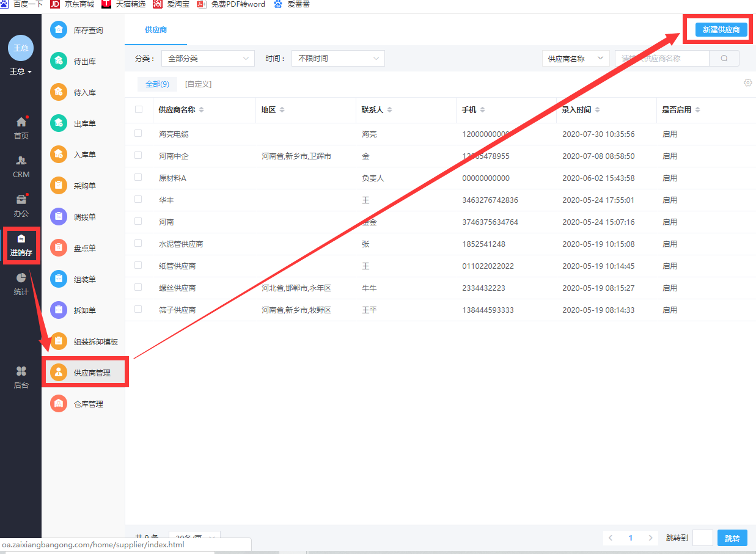
Task: Open 组装单 assembly order icon
Action: pyautogui.click(x=59, y=279)
